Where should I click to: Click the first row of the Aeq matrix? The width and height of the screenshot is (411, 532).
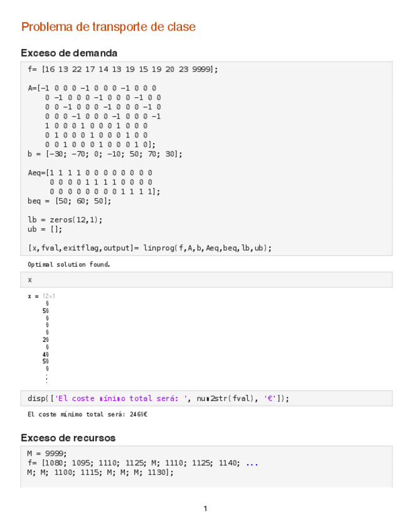[90, 173]
